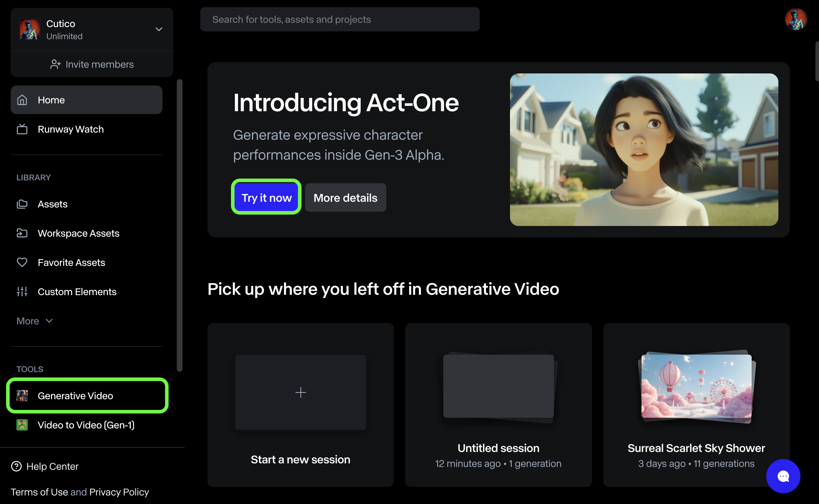
Task: Click the Custom Elements sliders icon
Action: [22, 292]
